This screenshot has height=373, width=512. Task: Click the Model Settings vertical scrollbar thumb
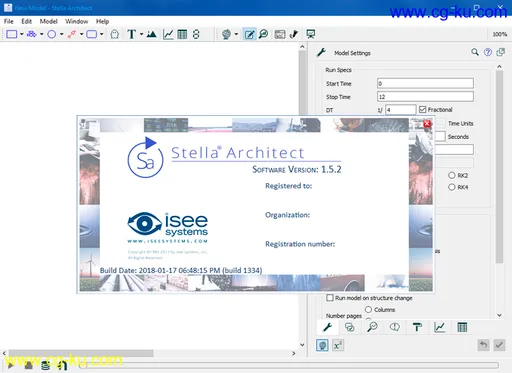pos(499,167)
